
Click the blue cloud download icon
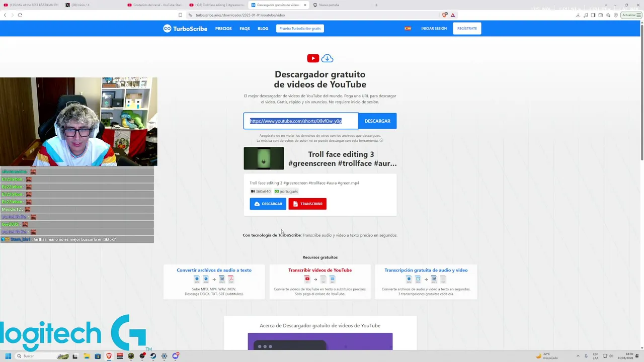(327, 58)
